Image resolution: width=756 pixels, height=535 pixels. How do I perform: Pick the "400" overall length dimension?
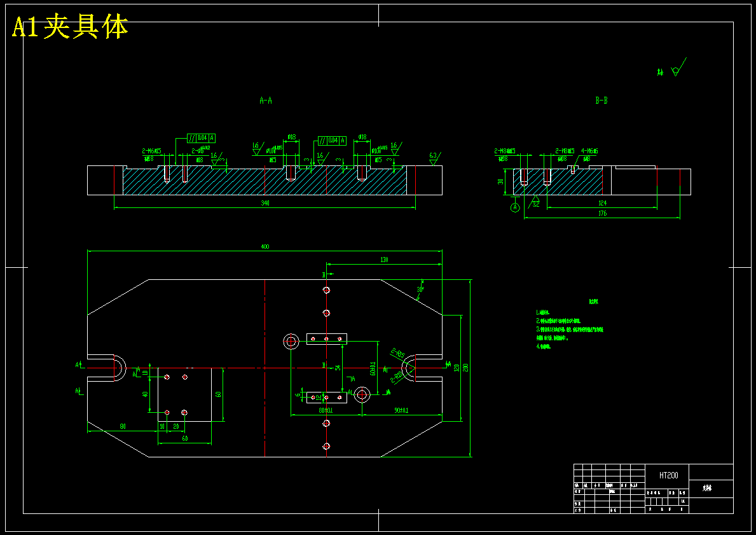[265, 247]
